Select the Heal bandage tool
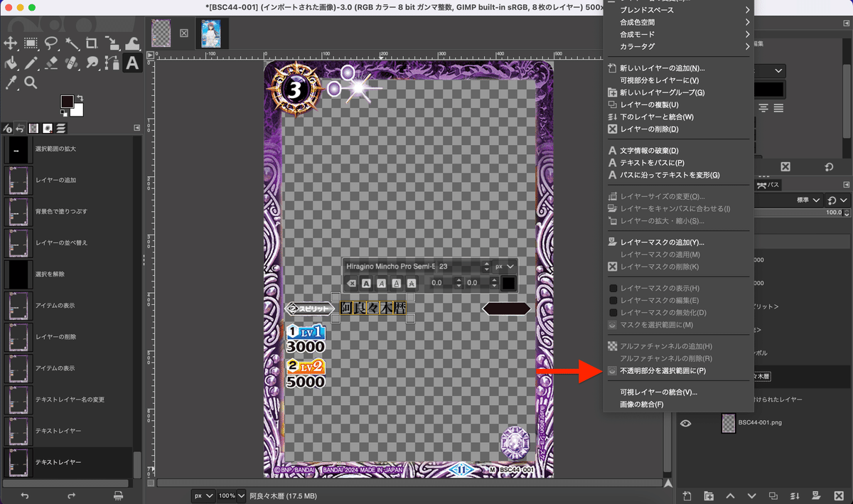This screenshot has width=853, height=504. pyautogui.click(x=72, y=63)
